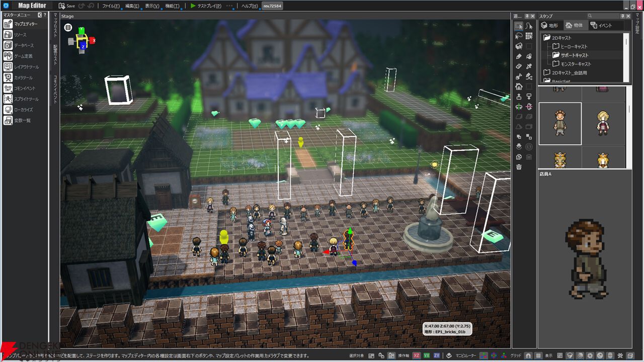644x362 pixels.
Task: Click the stage hamburger menu icon
Action: pyautogui.click(x=68, y=27)
